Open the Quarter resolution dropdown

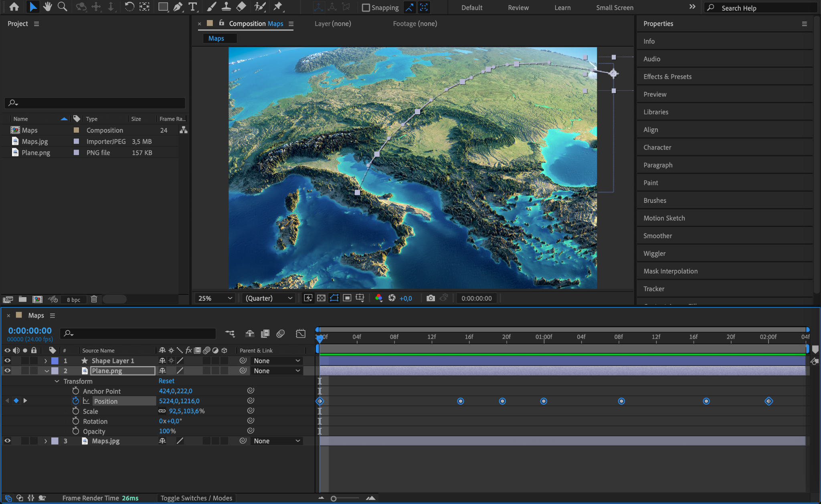tap(269, 298)
